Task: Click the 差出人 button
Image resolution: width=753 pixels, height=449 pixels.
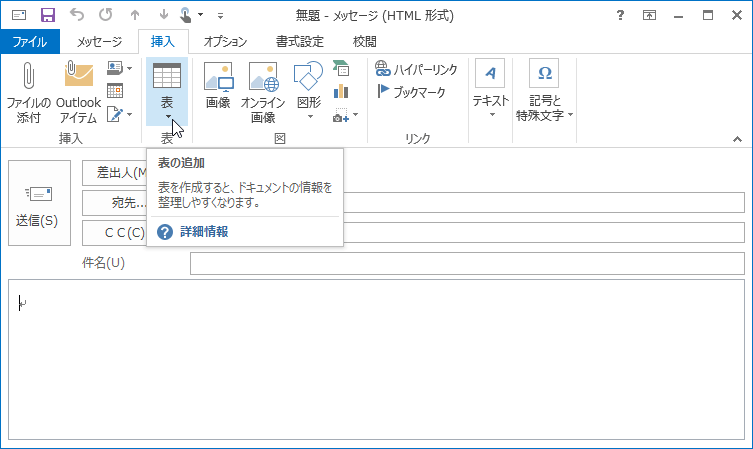Action: pyautogui.click(x=115, y=173)
